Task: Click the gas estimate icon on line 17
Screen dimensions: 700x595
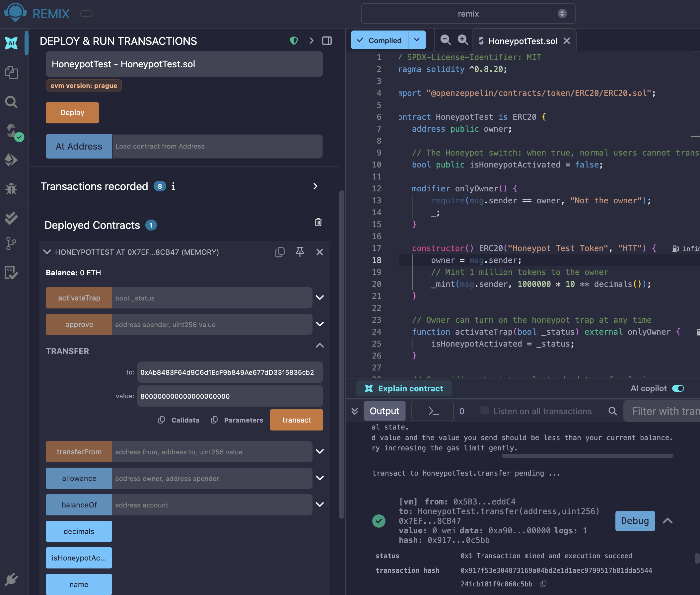Action: point(675,249)
